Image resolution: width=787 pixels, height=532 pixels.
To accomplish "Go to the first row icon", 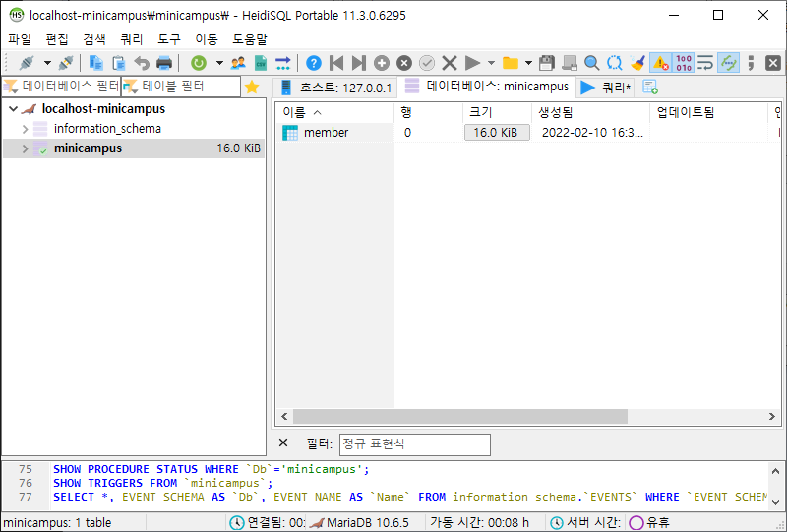I will pos(336,63).
